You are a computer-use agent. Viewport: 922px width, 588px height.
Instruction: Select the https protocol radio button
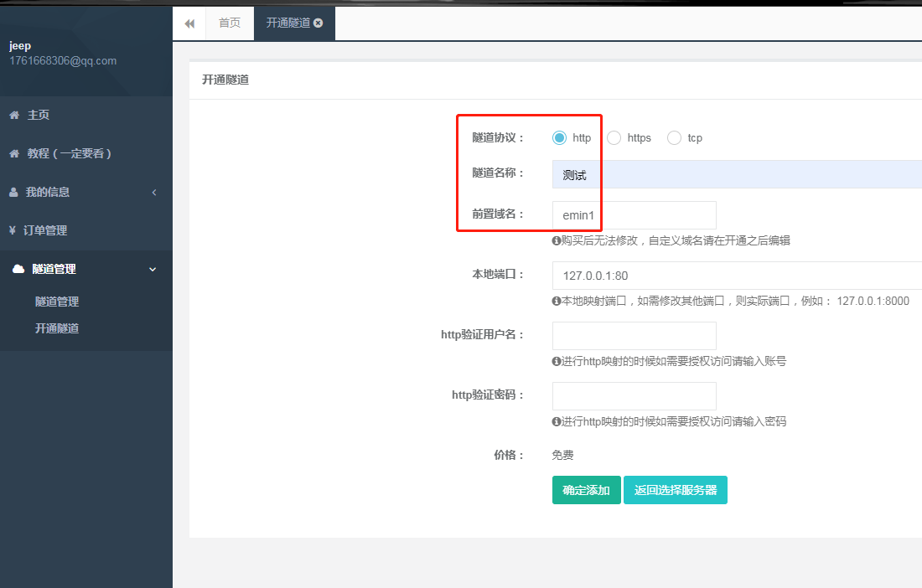click(614, 138)
